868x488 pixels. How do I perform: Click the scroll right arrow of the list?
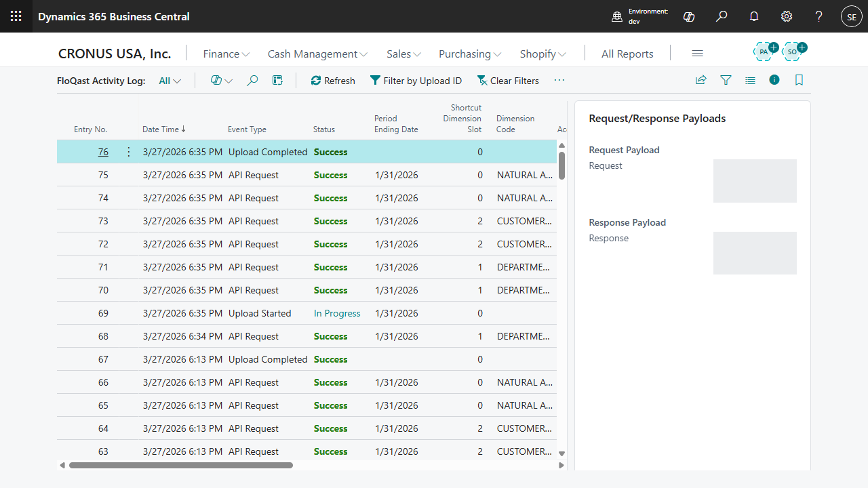[561, 465]
